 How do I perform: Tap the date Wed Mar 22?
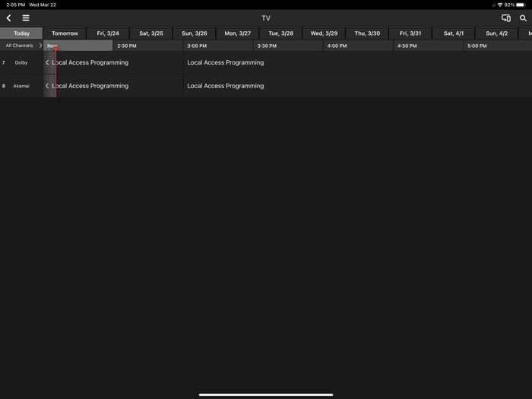point(43,5)
